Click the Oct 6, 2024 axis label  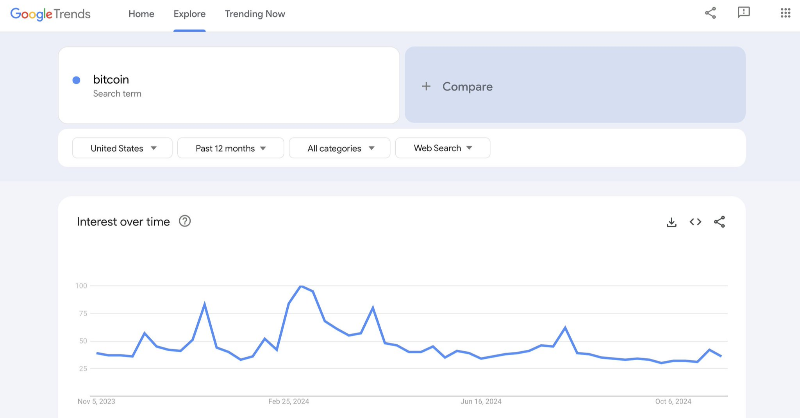click(x=673, y=402)
